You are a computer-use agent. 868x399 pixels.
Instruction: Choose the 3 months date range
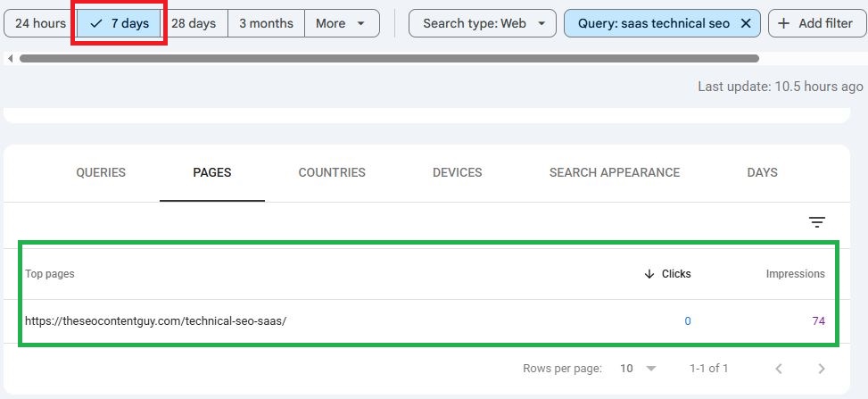point(266,23)
